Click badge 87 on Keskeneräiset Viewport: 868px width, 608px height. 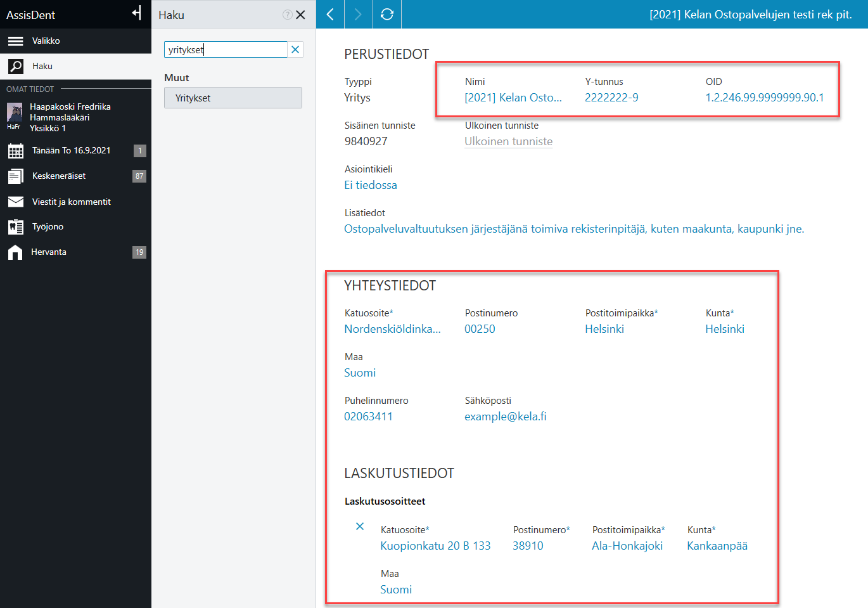click(139, 176)
